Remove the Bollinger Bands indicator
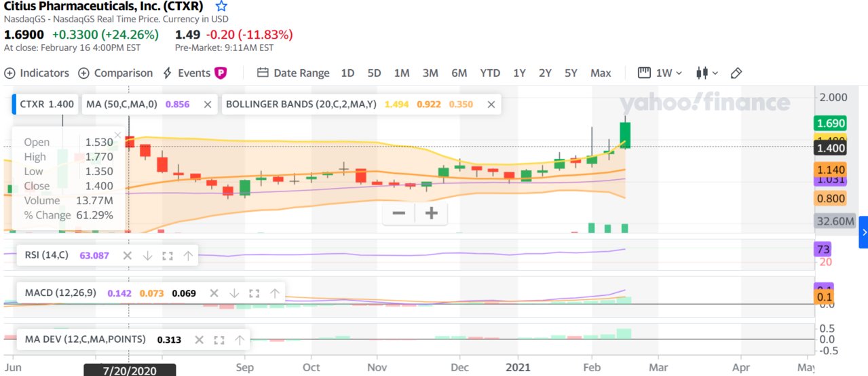 click(491, 105)
